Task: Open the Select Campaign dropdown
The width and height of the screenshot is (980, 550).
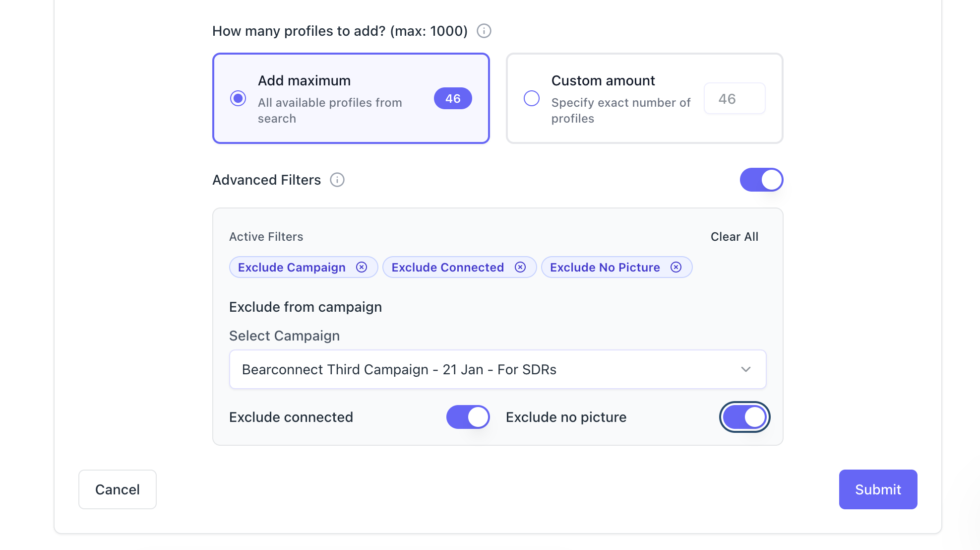Action: click(x=497, y=369)
